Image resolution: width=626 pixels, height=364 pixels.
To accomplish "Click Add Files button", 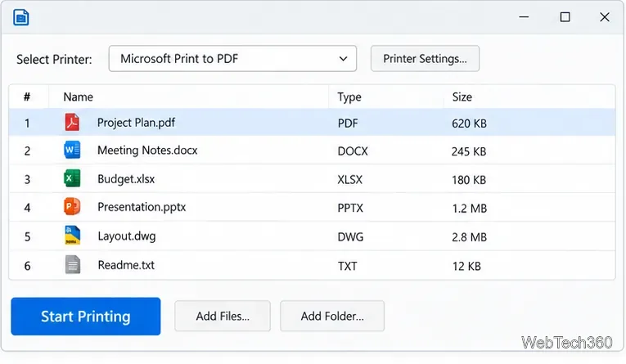I will 223,316.
